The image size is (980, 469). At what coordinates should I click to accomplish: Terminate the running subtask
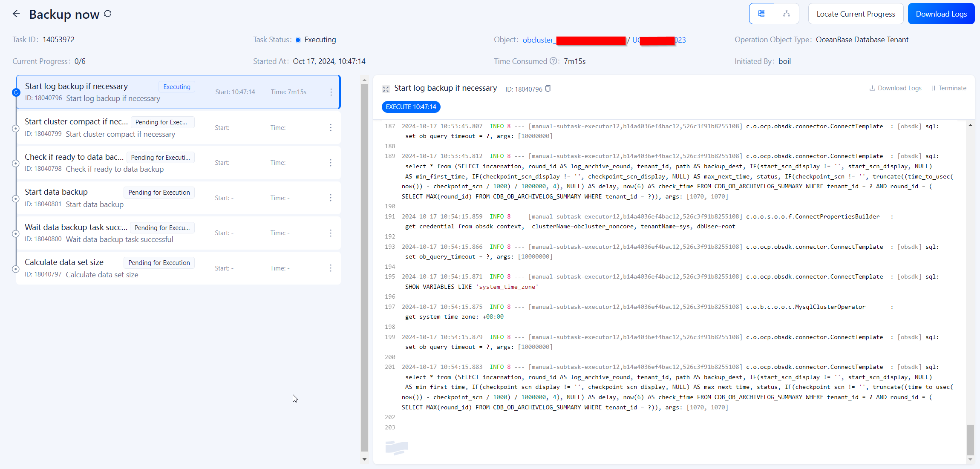tap(948, 88)
